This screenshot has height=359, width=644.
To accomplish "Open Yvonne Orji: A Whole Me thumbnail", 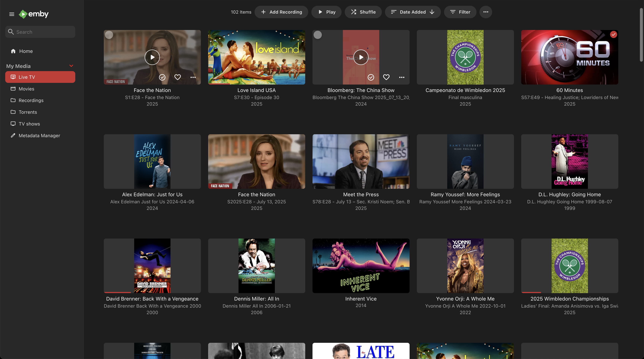I will 465,266.
